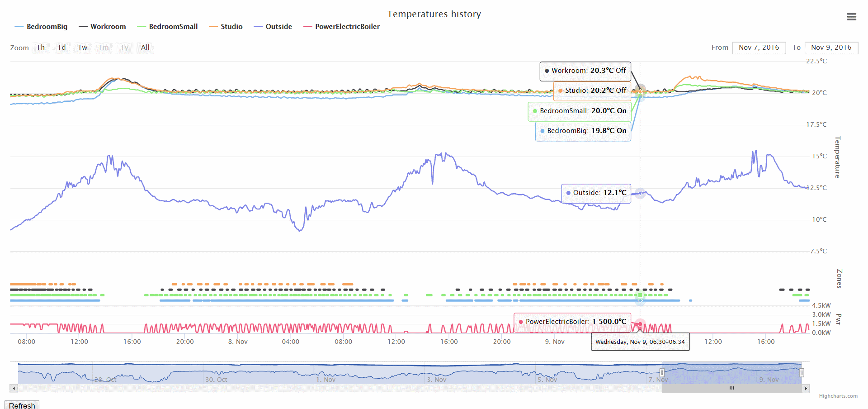The image size is (868, 409).
Task: Click the From date field
Action: [759, 48]
